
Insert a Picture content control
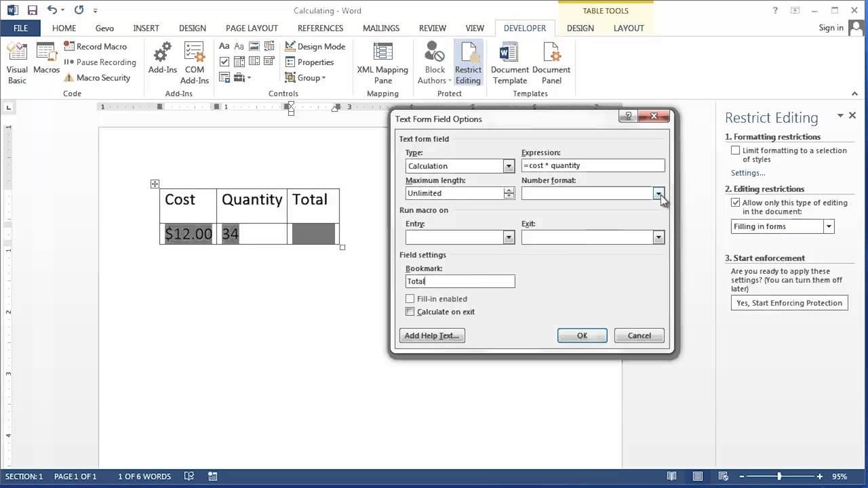(254, 47)
